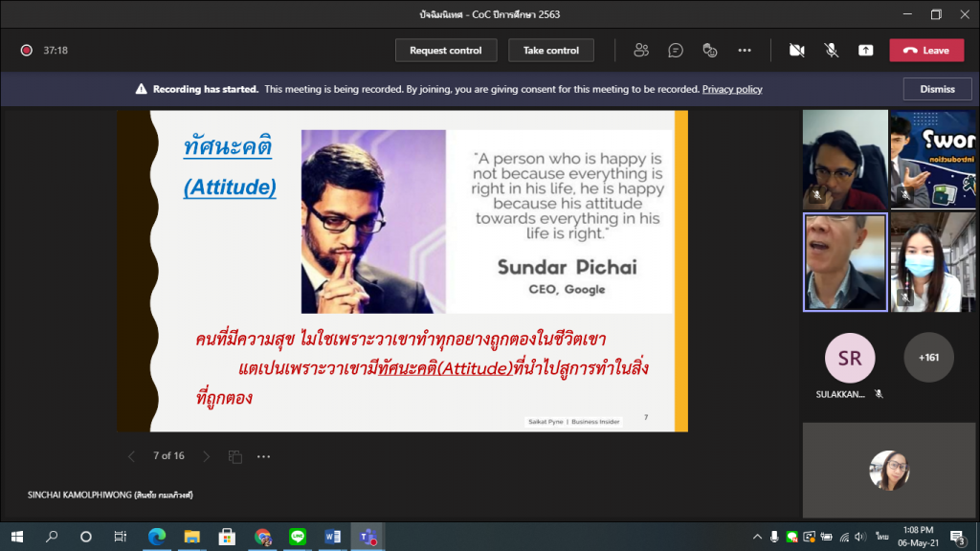Screen dimensions: 980x551
Task: Switch to Microsoft Word on the taskbar
Action: click(332, 537)
